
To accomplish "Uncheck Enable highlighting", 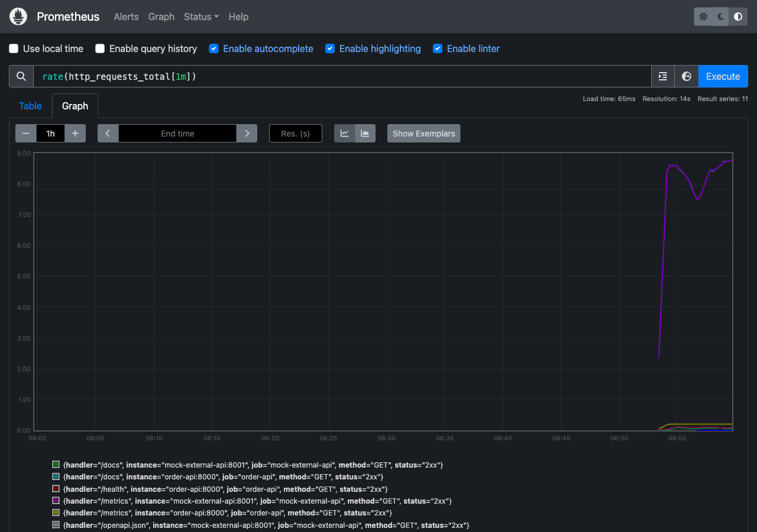I will point(330,48).
